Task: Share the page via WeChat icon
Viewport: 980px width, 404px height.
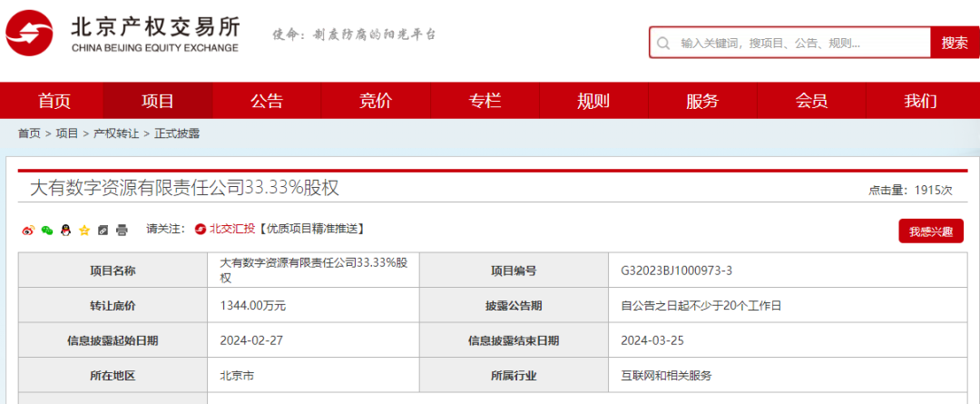Action: 47,230
